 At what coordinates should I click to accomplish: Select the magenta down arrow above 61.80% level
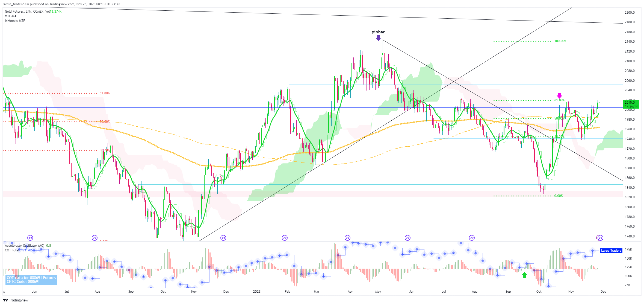pyautogui.click(x=559, y=95)
